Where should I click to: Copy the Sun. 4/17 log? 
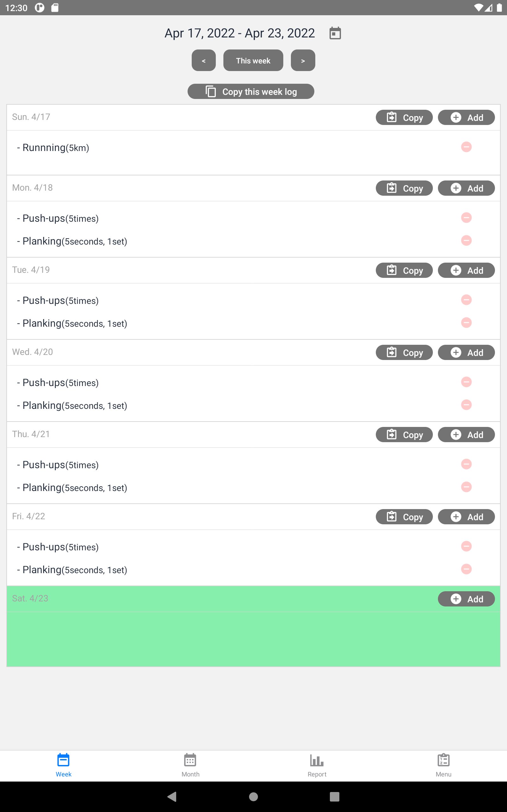pos(404,117)
